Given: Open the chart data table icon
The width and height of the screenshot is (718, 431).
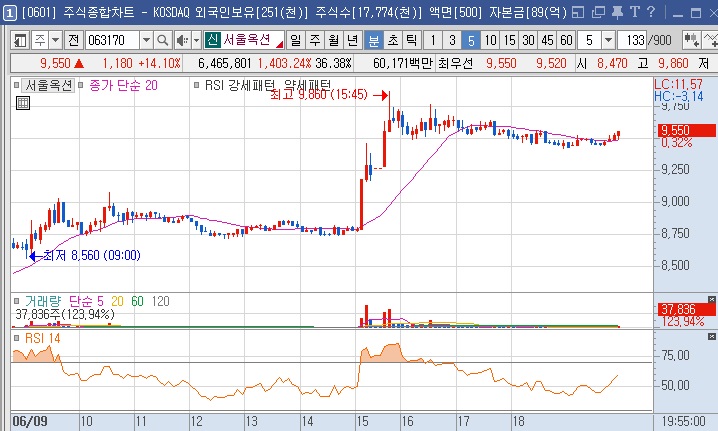Looking at the screenshot, I should point(22,103).
